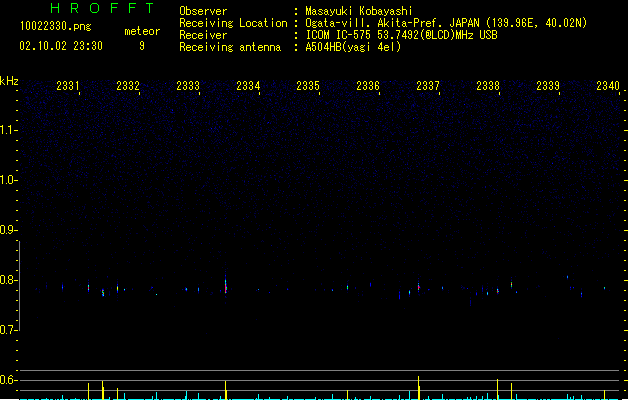This screenshot has height=400, width=629.
Task: Click time axis marker 2339
Action: click(x=548, y=86)
